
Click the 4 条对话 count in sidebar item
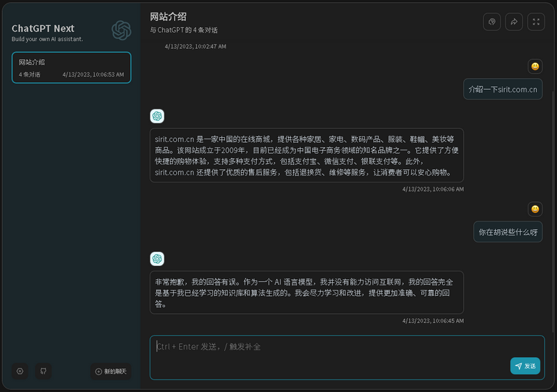click(x=29, y=75)
